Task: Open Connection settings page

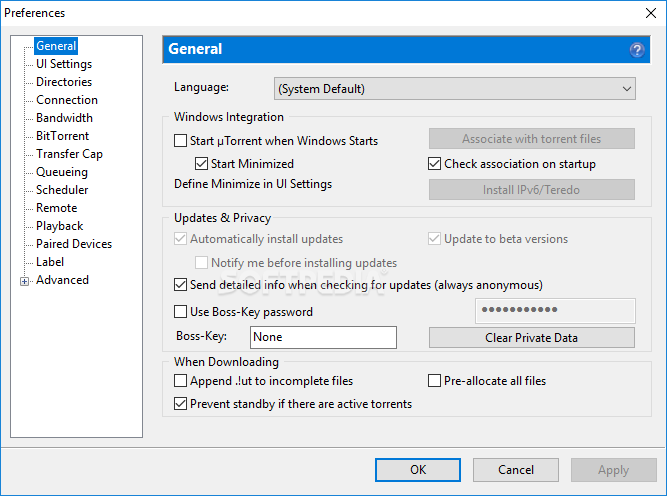Action: 67,100
